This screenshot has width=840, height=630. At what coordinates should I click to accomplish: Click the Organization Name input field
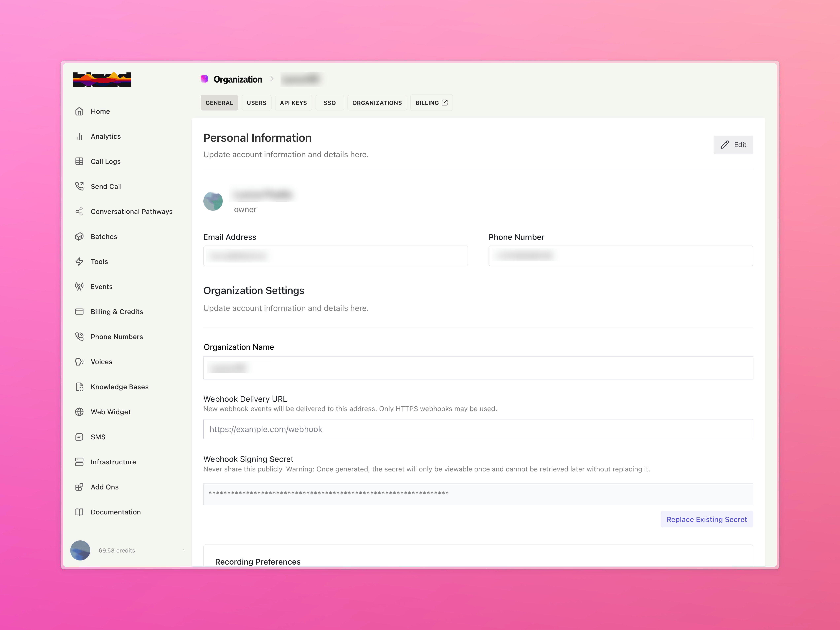click(x=478, y=368)
